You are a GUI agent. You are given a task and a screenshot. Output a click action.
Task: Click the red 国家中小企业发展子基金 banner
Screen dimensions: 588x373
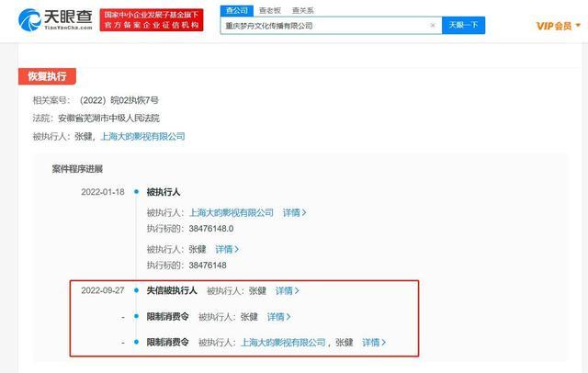[152, 20]
